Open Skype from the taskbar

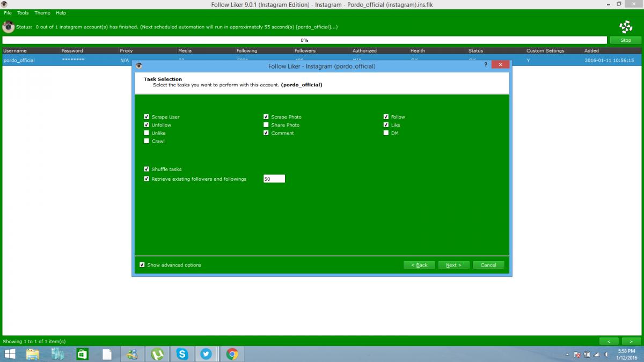pos(182,354)
